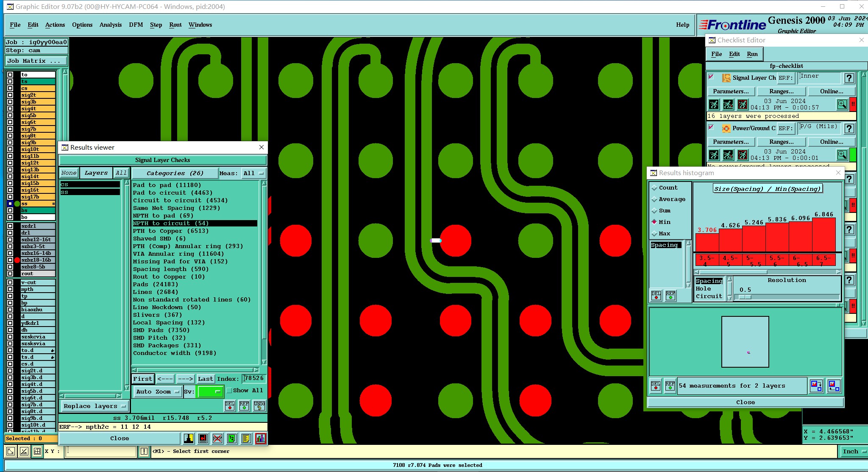Open the Signal Layer check help question mark
This screenshot has height=472, width=868.
[x=849, y=78]
